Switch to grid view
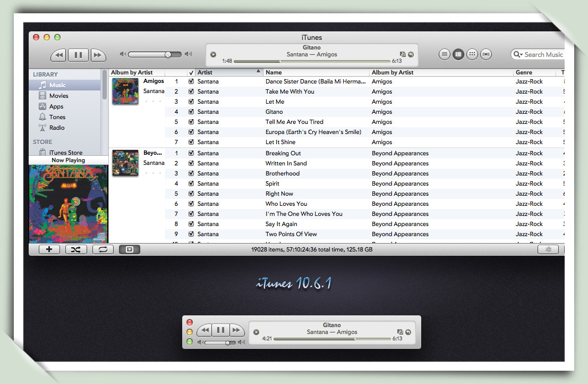The width and height of the screenshot is (588, 384). (x=472, y=54)
